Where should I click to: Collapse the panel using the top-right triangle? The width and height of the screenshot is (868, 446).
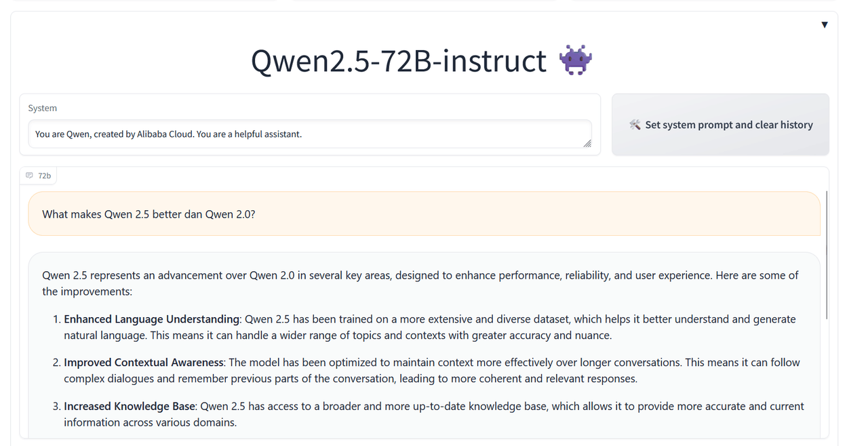click(x=825, y=25)
